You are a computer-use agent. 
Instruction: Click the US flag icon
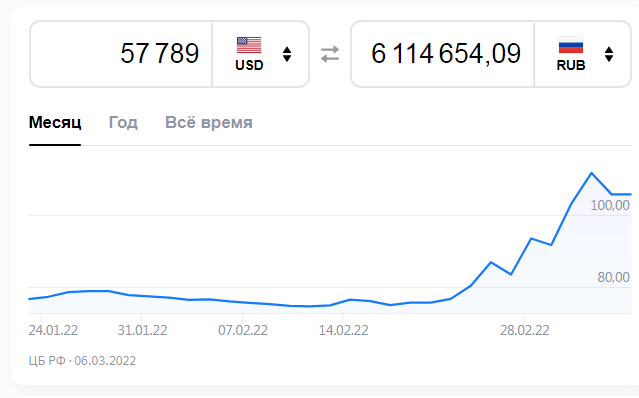point(249,45)
